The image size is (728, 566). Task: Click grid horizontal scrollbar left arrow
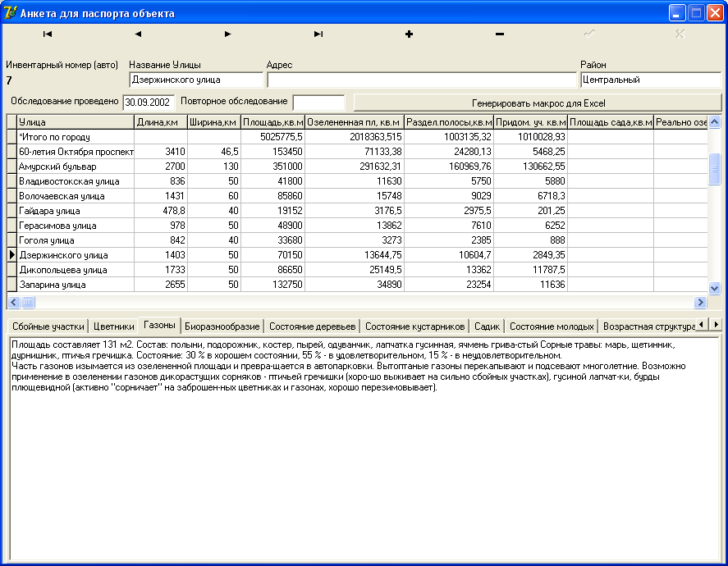tap(14, 303)
